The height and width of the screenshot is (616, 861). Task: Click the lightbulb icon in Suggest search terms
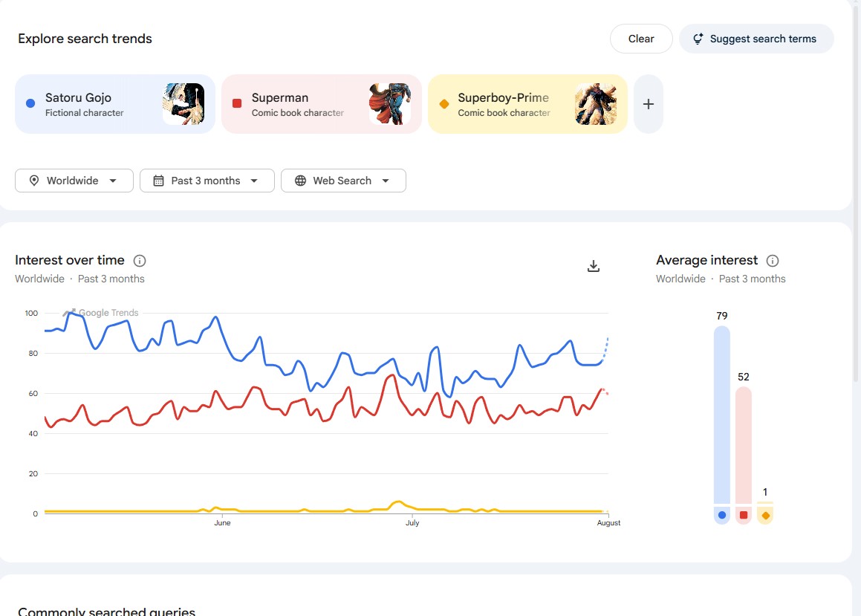point(698,39)
